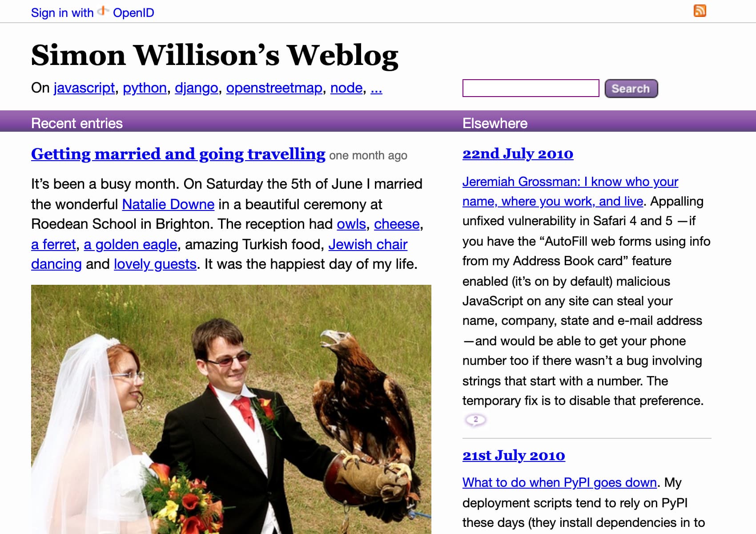
Task: Open the django tag link
Action: (196, 88)
